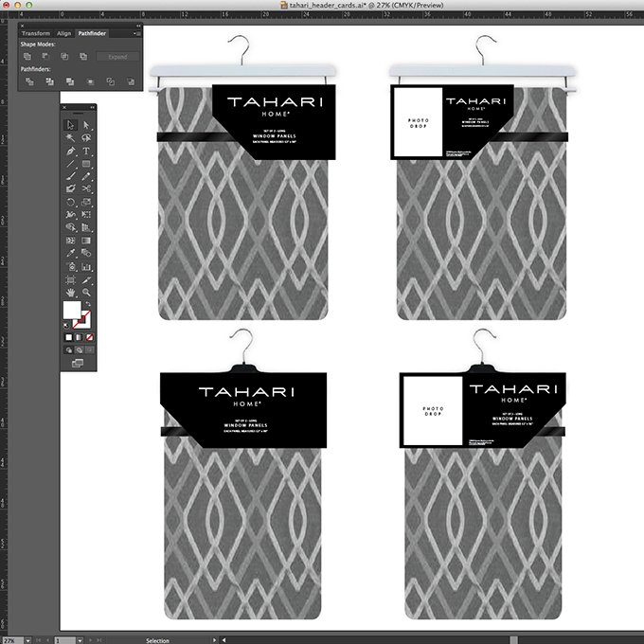Viewport: 644px width, 644px height.
Task: Select the Lasso tool
Action: [x=86, y=137]
